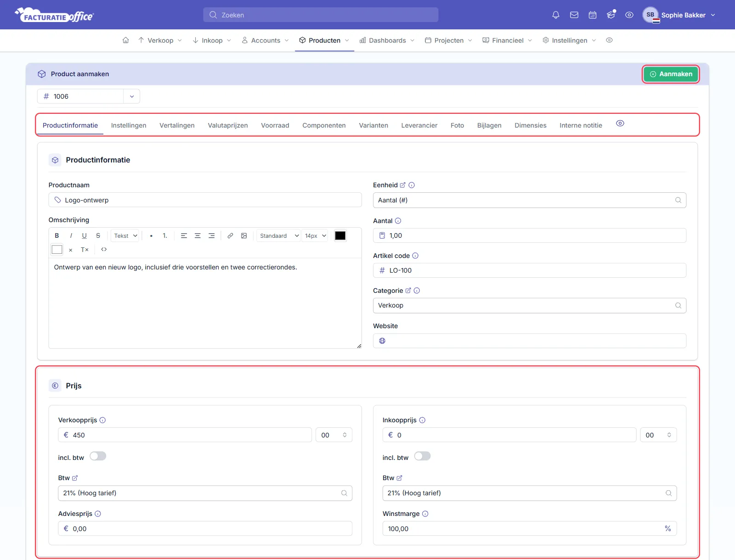
Task: Go to the home icon in the menu
Action: (125, 40)
